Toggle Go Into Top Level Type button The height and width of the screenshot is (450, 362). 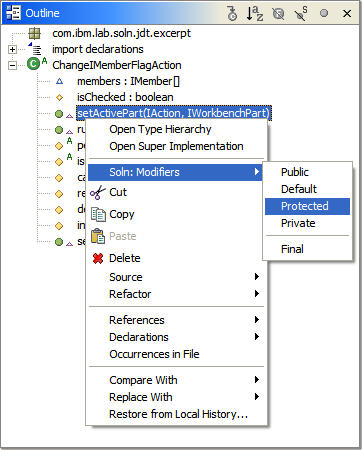point(232,13)
